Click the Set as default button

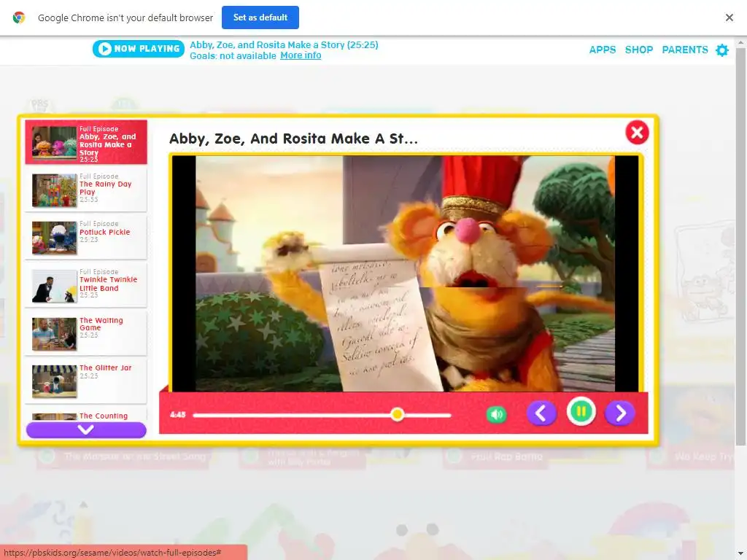point(260,17)
